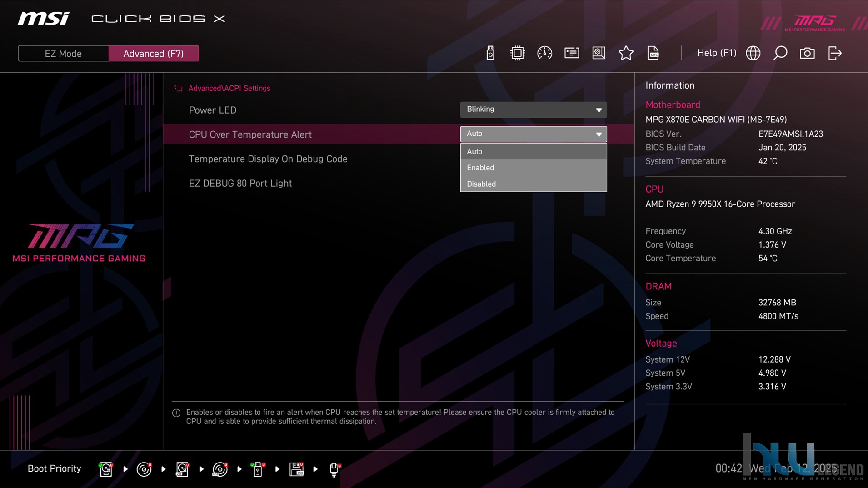The height and width of the screenshot is (488, 868).
Task: Open the CPU settings chip icon
Action: (517, 53)
